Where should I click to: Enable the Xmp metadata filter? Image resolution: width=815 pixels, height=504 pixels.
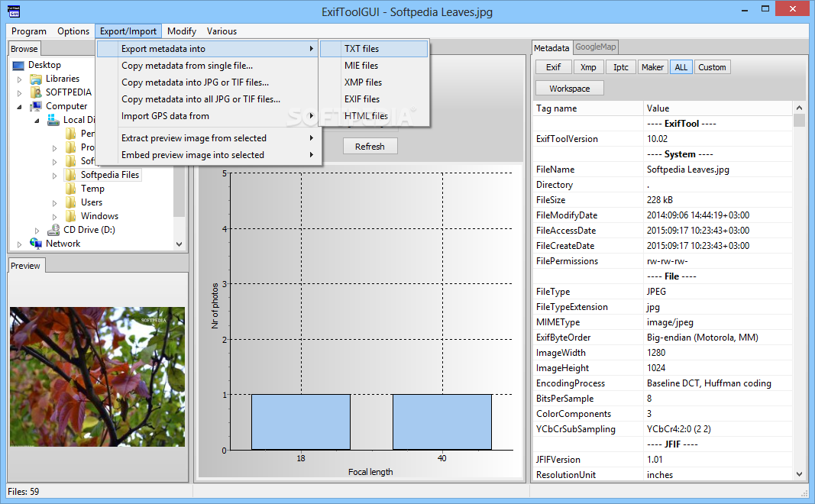(x=588, y=67)
